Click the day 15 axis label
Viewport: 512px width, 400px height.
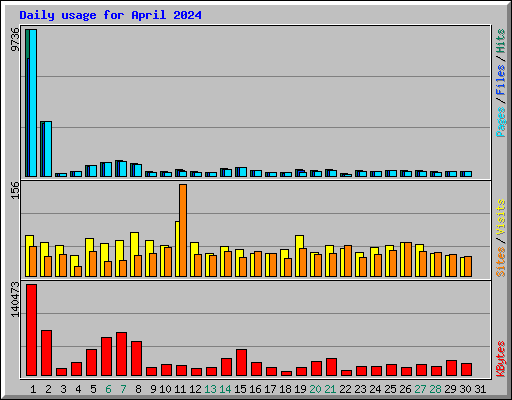click(240, 389)
